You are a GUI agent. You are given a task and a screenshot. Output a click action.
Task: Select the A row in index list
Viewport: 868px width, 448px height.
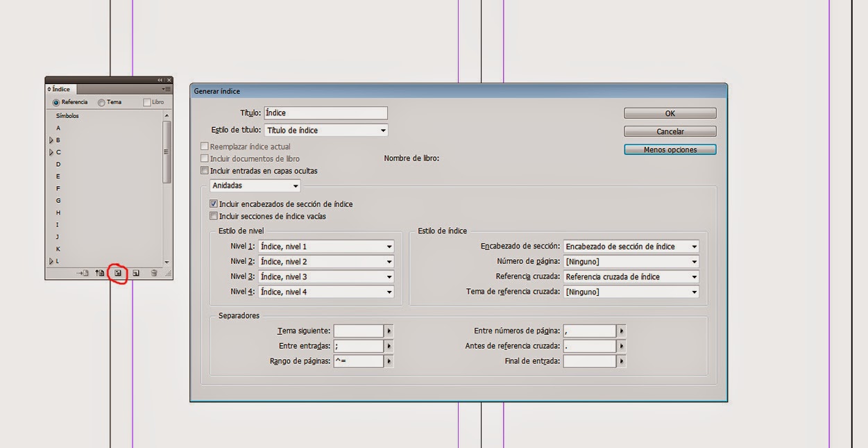pyautogui.click(x=104, y=128)
